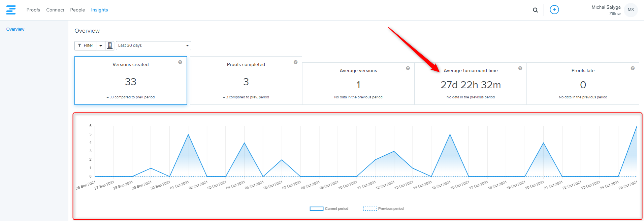
Task: Click the Connect navigation item
Action: pyautogui.click(x=55, y=10)
